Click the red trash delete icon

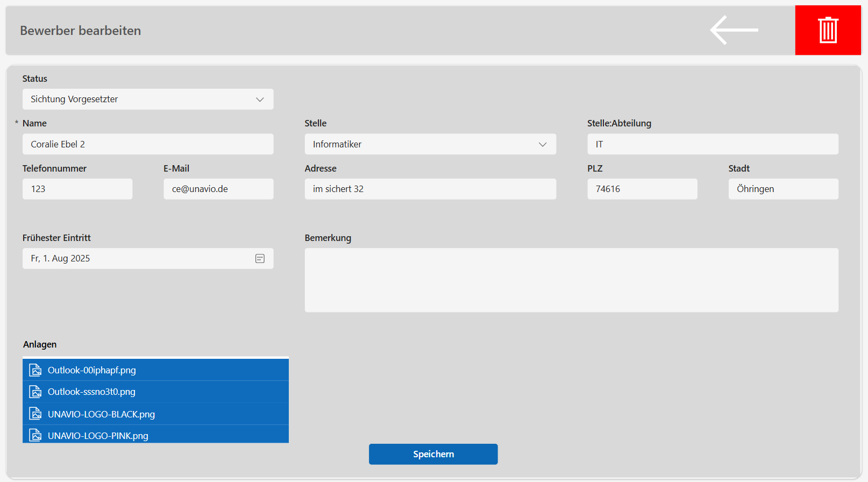[x=828, y=30]
